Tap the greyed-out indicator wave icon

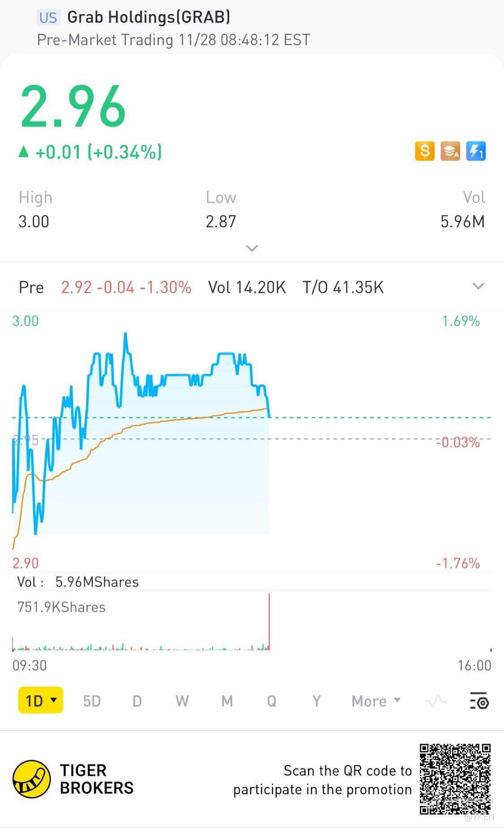(x=435, y=701)
